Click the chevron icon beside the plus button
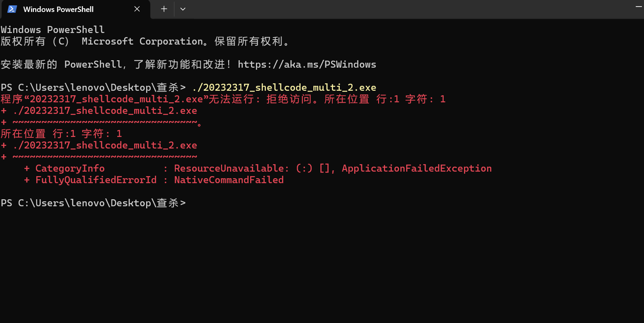 point(182,9)
